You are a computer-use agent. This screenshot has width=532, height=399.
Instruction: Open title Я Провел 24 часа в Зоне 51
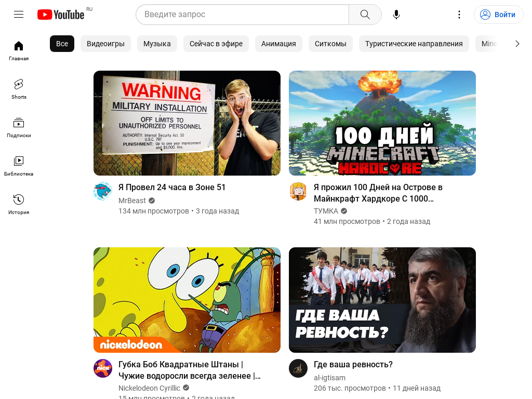pyautogui.click(x=172, y=187)
